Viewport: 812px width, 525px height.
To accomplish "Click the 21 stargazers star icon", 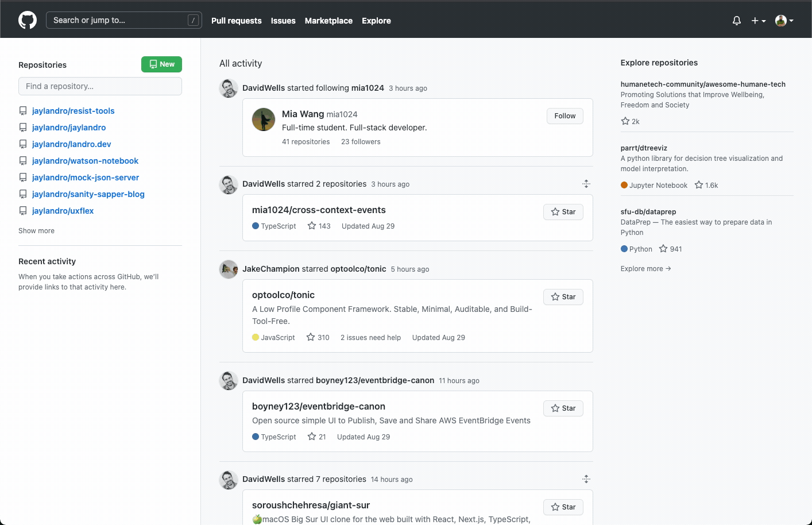I will 312,437.
